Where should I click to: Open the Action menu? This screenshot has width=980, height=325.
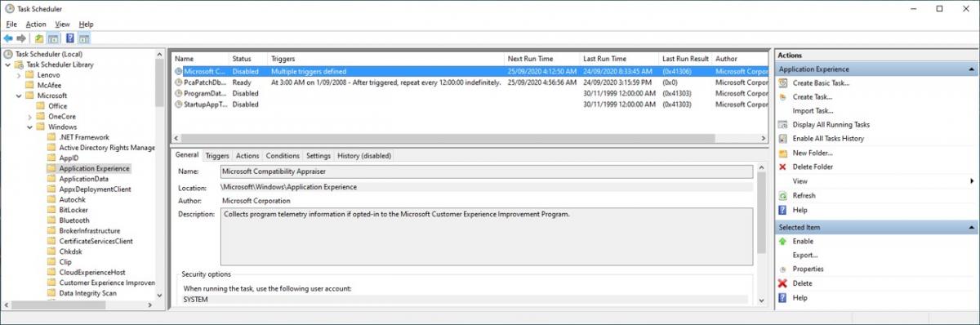coord(36,24)
